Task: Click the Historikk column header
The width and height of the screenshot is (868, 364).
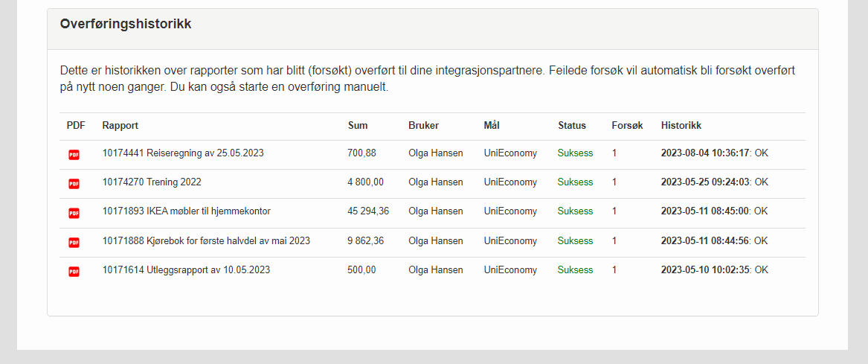Action: pyautogui.click(x=681, y=126)
